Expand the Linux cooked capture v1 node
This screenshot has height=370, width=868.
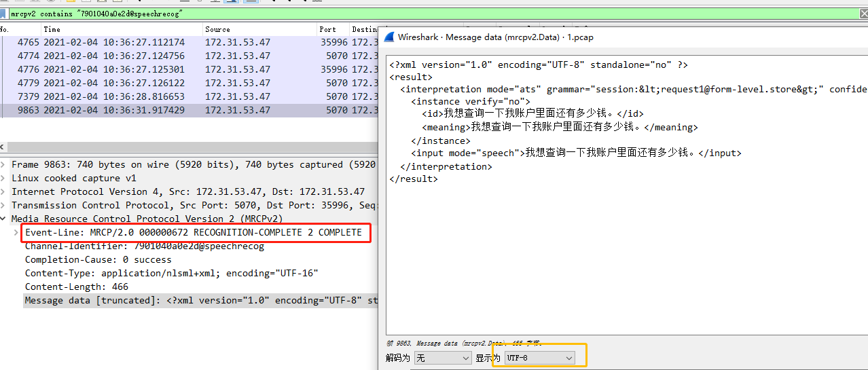5,179
